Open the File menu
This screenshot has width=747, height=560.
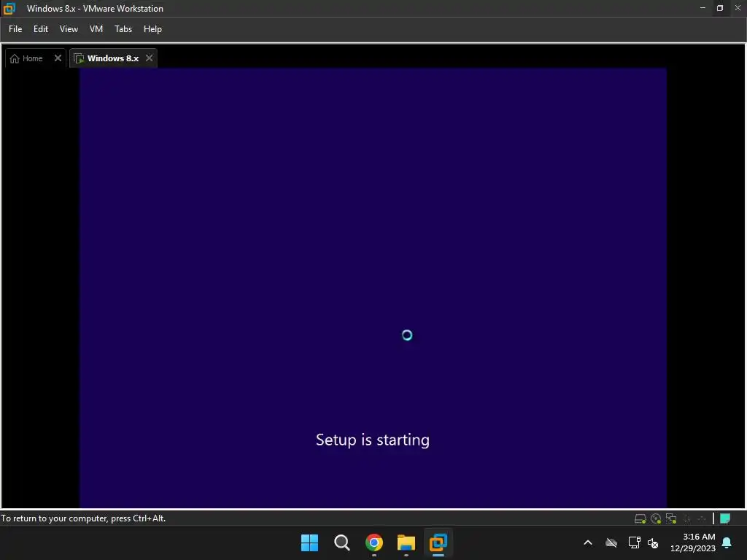(x=15, y=29)
